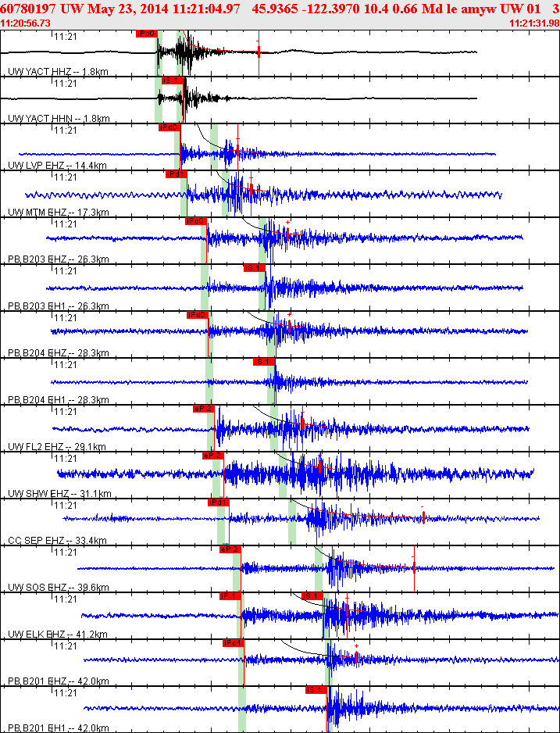Click the label UW MTM EHZ -- 17.3km
Screen dimensions: 560x733
[x=59, y=213]
